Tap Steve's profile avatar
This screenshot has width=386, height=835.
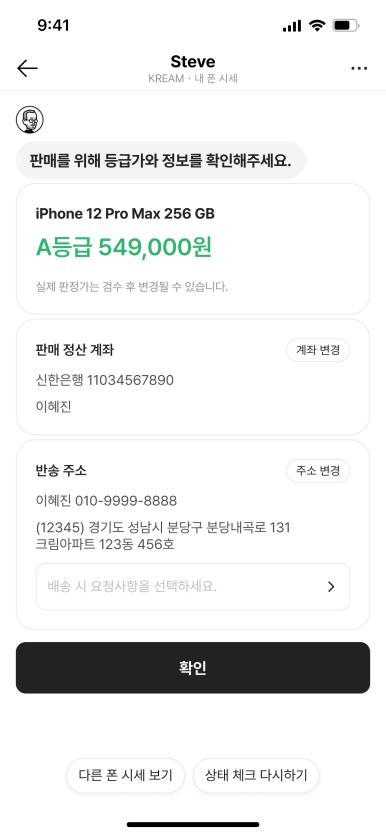click(x=30, y=119)
